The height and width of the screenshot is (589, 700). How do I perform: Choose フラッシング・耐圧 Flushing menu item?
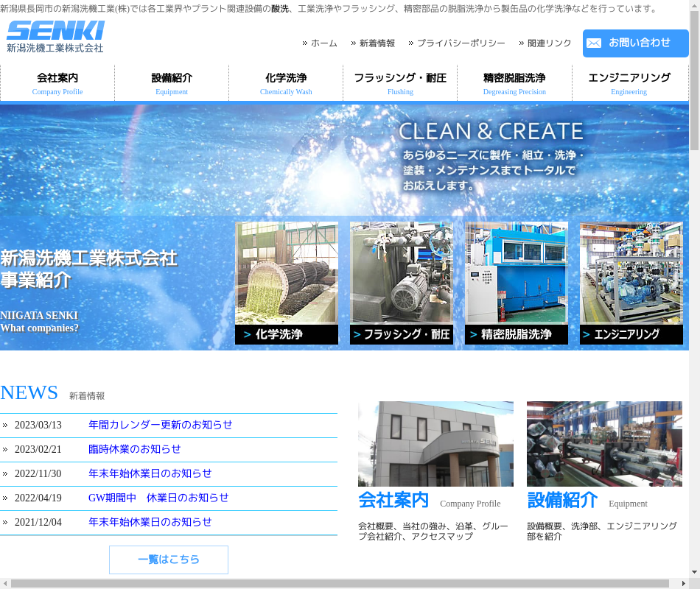[x=400, y=83]
